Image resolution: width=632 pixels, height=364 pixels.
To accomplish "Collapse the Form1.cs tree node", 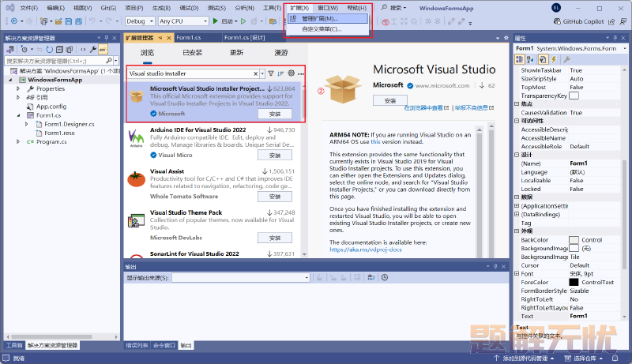I will [18, 115].
